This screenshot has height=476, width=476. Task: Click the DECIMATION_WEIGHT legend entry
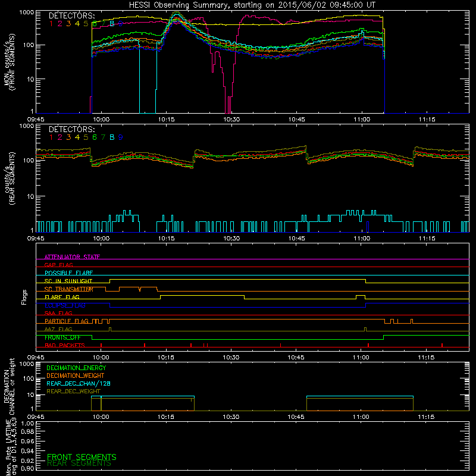pos(76,375)
